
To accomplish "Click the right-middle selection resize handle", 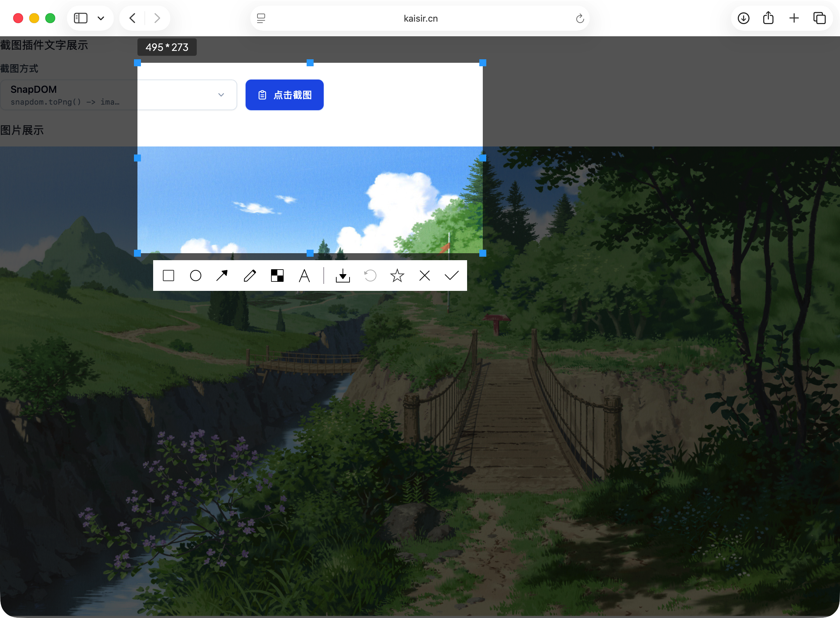I will coord(483,158).
